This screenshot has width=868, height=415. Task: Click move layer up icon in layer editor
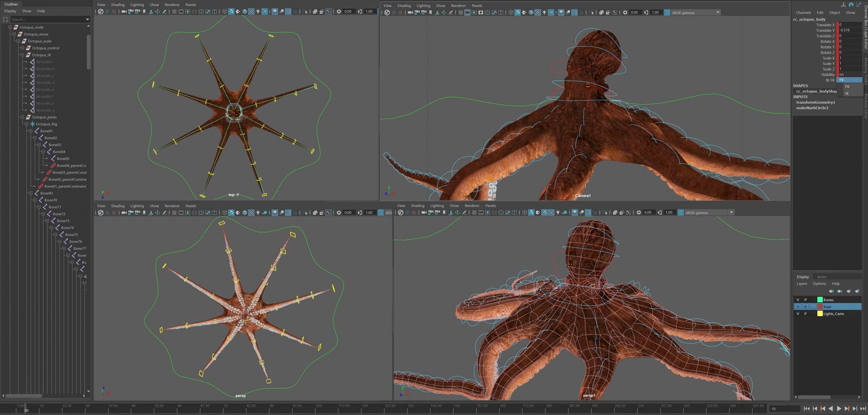tap(831, 291)
